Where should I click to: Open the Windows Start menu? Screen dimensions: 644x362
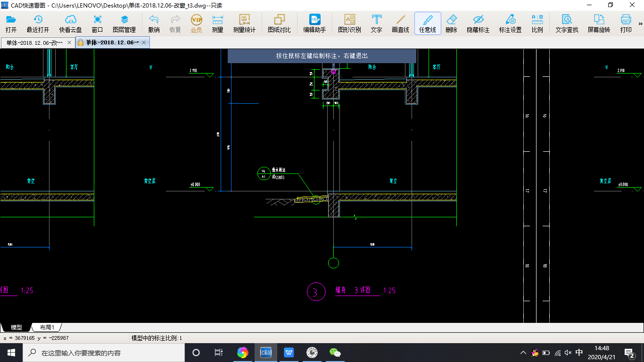(11, 352)
